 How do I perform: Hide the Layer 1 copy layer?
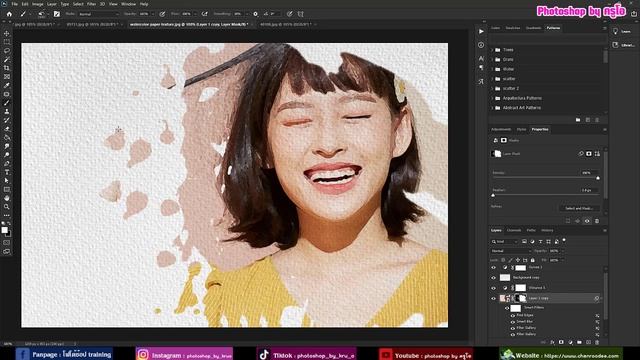pos(493,298)
